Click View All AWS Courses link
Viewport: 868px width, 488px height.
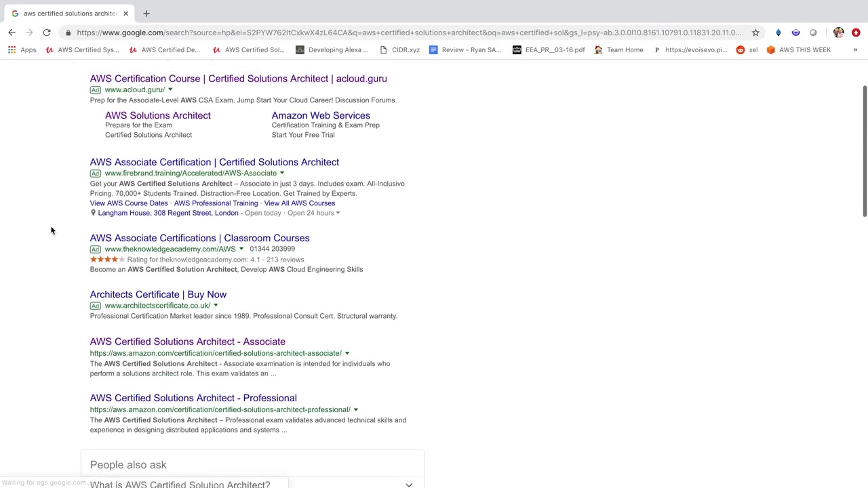click(x=300, y=203)
